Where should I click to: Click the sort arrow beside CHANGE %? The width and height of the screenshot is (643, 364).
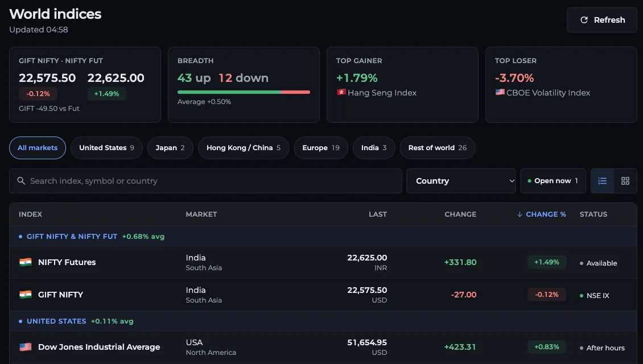pyautogui.click(x=520, y=214)
